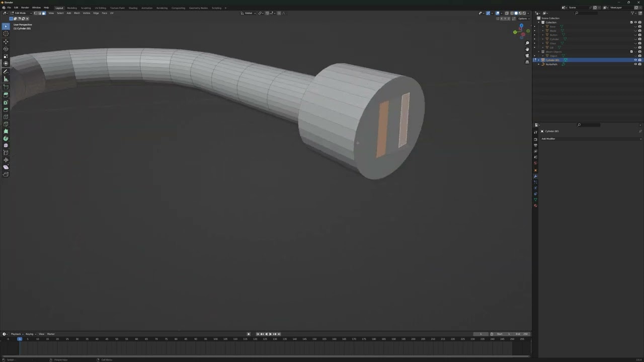Switch to the Geometry Nodes workspace tab
Viewport: 644px width, 362px height.
pyautogui.click(x=198, y=8)
